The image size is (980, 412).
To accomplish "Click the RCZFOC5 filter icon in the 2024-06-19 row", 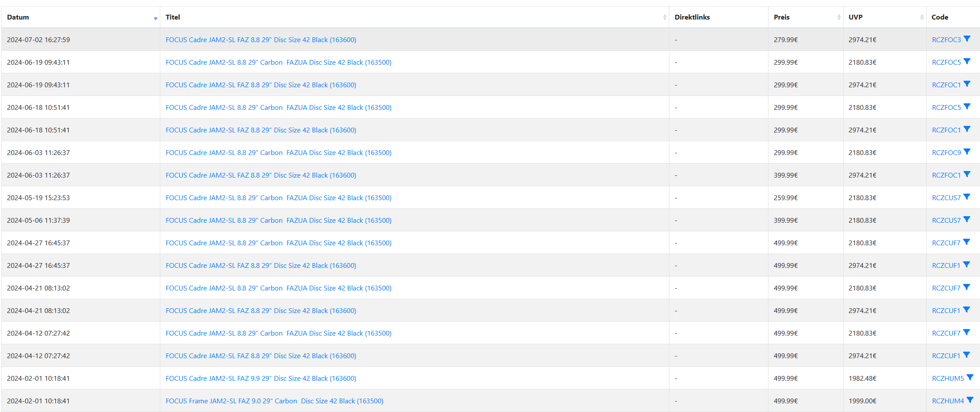I will [x=967, y=61].
